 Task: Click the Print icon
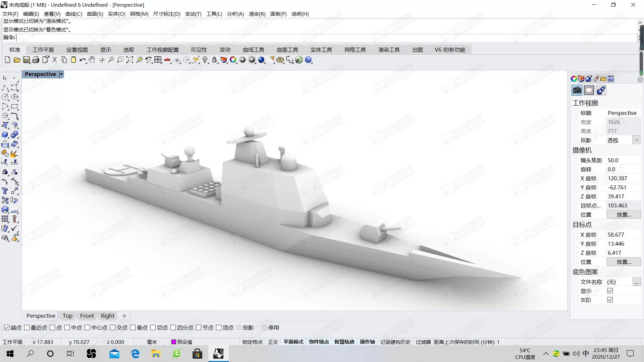[36, 60]
